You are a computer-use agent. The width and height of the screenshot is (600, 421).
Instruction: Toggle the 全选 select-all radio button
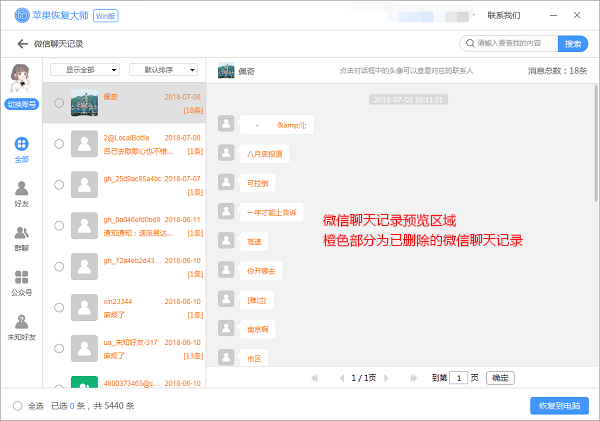(18, 406)
